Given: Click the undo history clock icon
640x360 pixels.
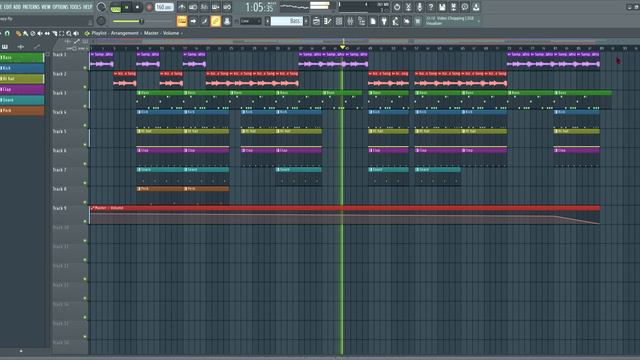Looking at the screenshot, I should click(397, 7).
